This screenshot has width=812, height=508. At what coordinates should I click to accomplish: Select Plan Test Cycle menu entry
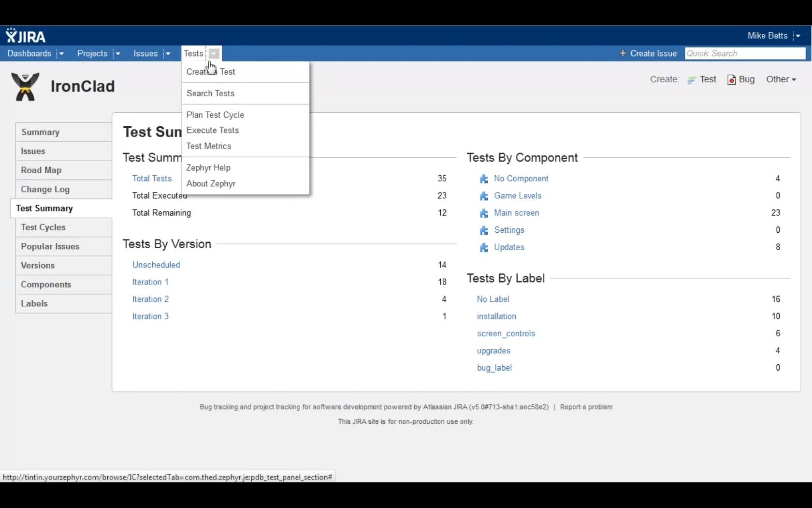point(245,115)
